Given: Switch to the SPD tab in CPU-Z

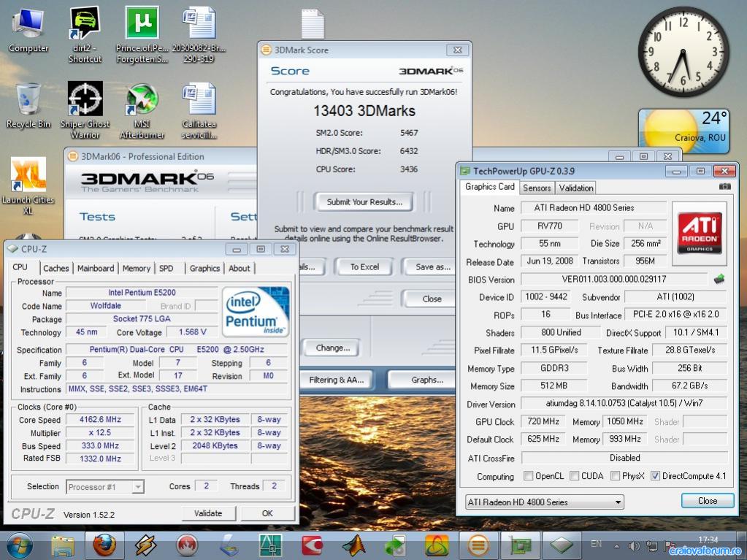Looking at the screenshot, I should [x=166, y=268].
